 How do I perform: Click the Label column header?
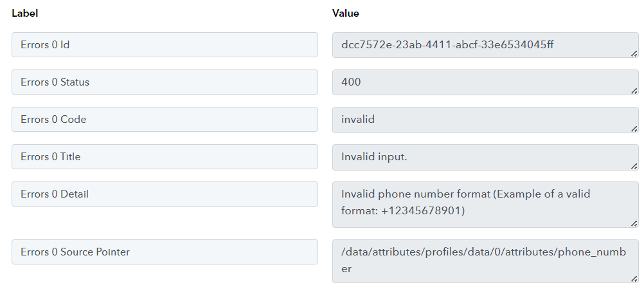tap(24, 13)
